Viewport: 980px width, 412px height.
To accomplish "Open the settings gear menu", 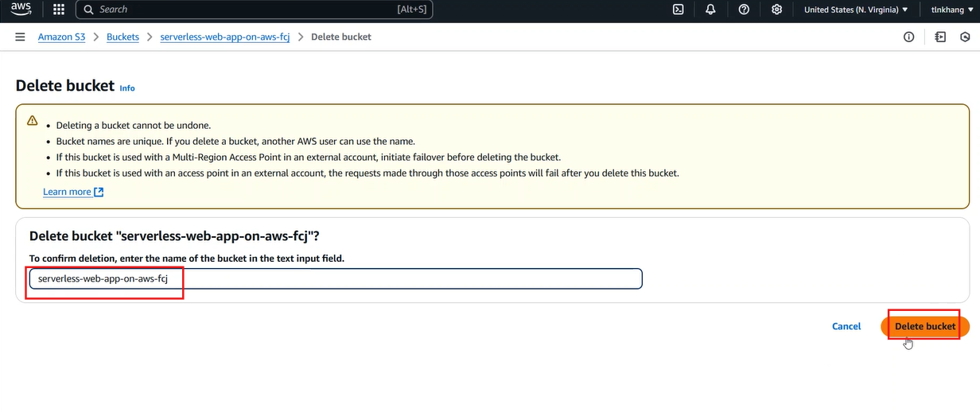I will coord(776,10).
